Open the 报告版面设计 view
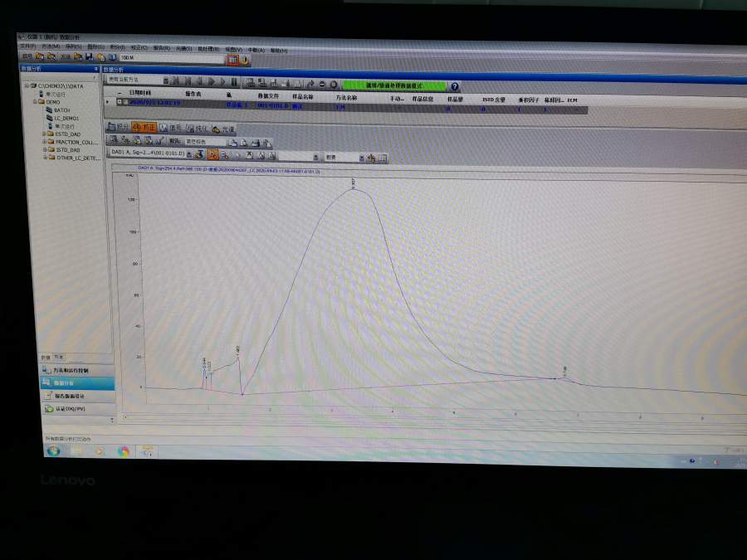 click(x=79, y=396)
